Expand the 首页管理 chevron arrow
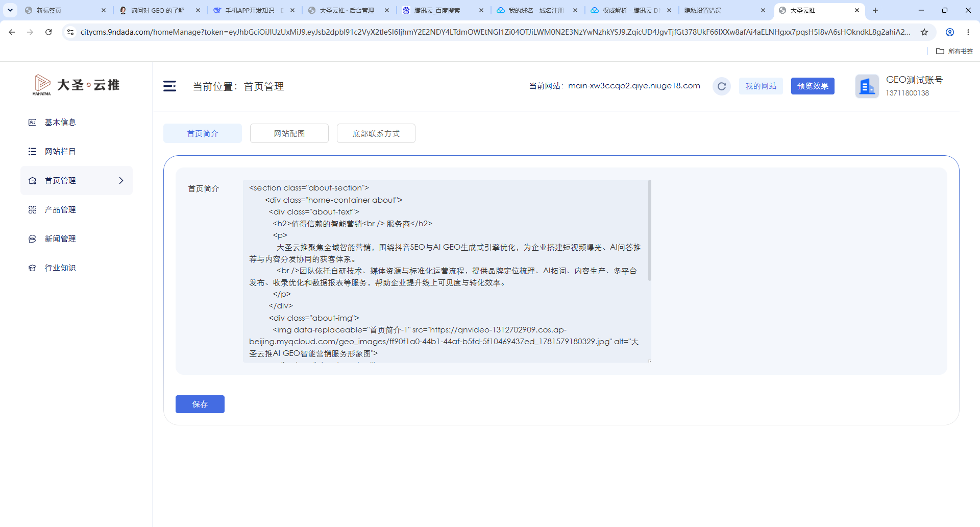The height and width of the screenshot is (527, 980). tap(121, 181)
